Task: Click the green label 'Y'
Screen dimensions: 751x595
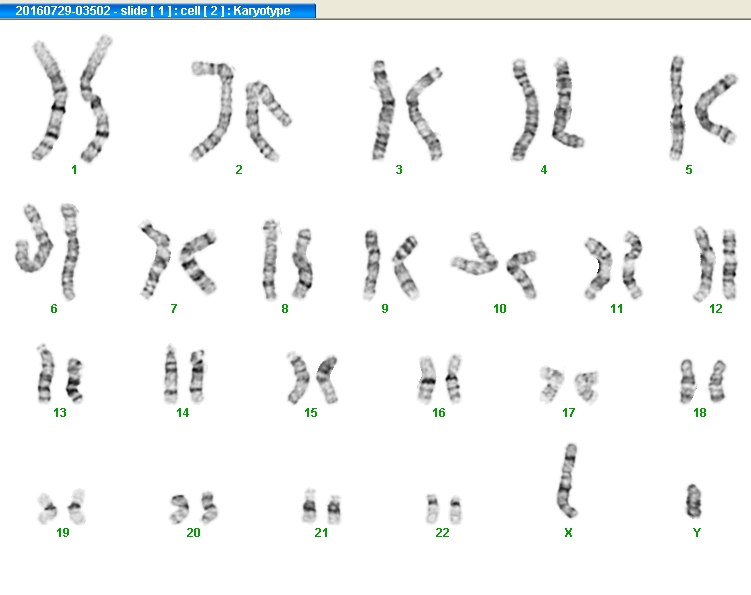Action: (x=697, y=532)
